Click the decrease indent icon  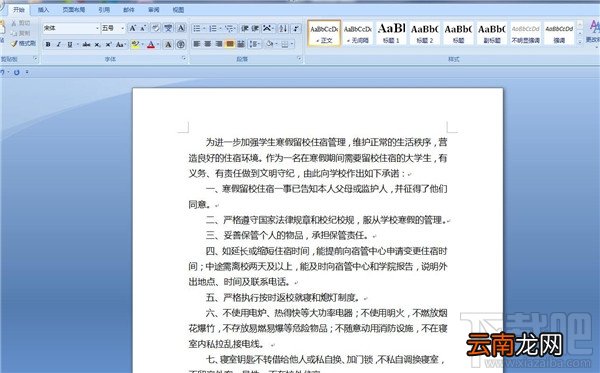245,28
